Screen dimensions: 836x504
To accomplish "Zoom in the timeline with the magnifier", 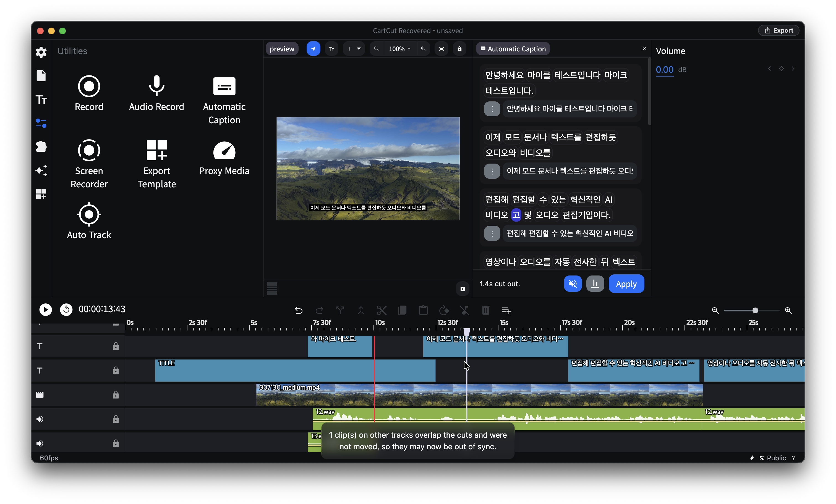I will pyautogui.click(x=788, y=310).
